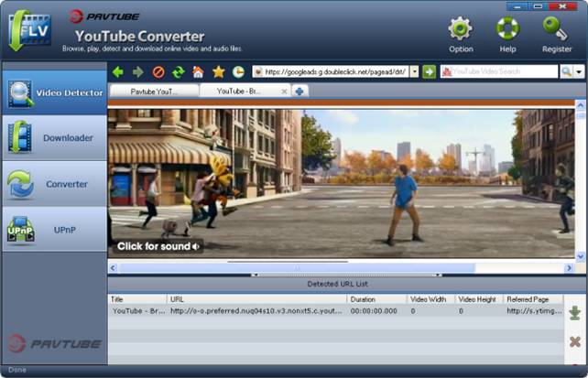Click the YouTube Video Search field
The height and width of the screenshot is (378, 588).
(x=499, y=71)
